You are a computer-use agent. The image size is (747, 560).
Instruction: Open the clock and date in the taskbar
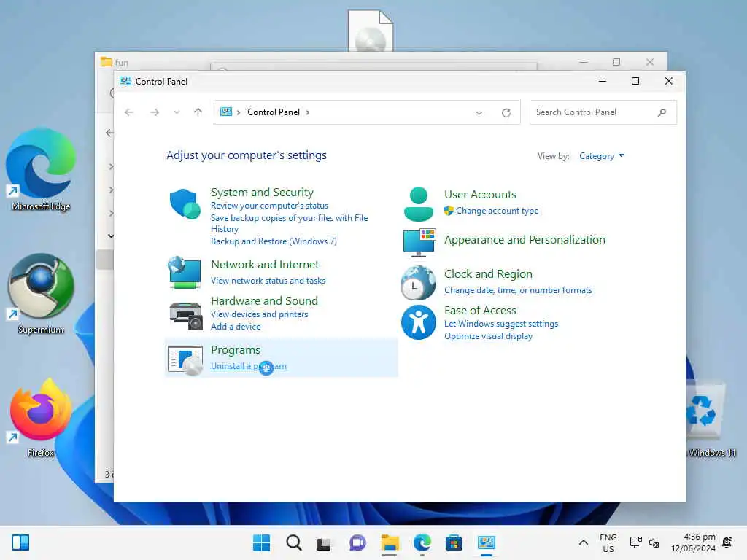click(x=693, y=542)
